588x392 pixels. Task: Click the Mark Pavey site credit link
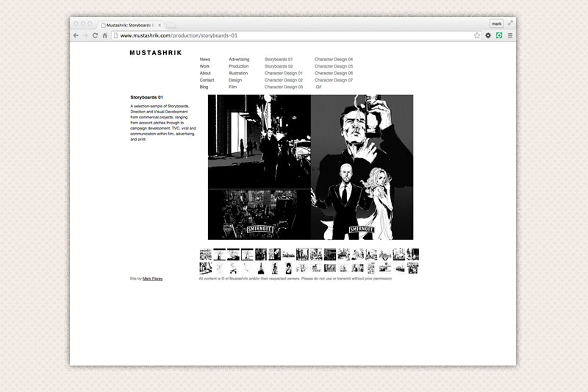pyautogui.click(x=153, y=279)
